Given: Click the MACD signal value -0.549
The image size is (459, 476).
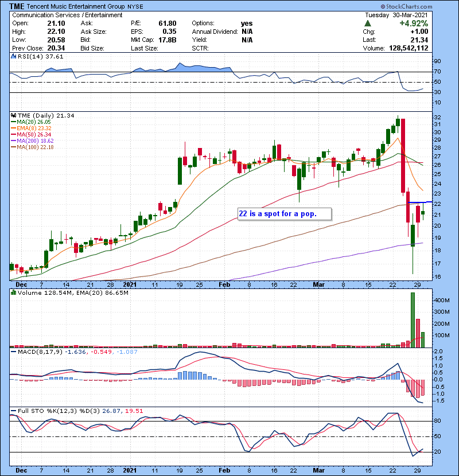Looking at the screenshot, I should point(101,352).
